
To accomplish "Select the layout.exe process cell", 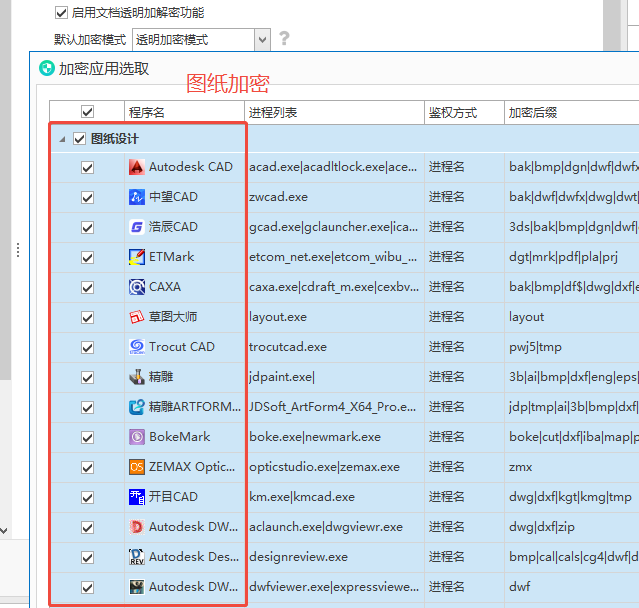I will (x=334, y=317).
